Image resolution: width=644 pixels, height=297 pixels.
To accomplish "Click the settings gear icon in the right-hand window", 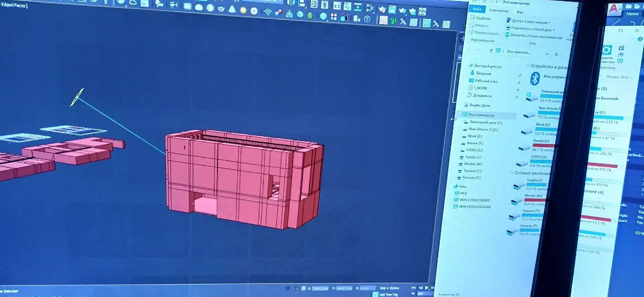I will point(607,50).
